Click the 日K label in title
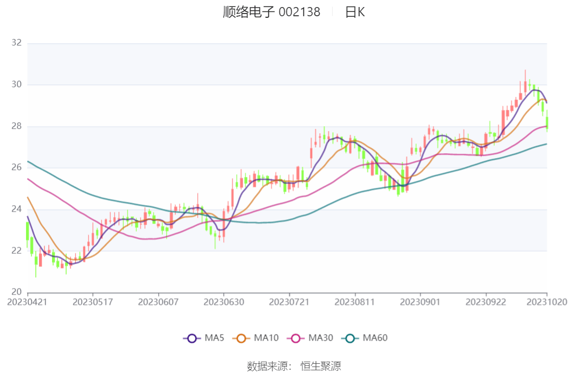Screen dimensions: 588x373 pyautogui.click(x=355, y=12)
